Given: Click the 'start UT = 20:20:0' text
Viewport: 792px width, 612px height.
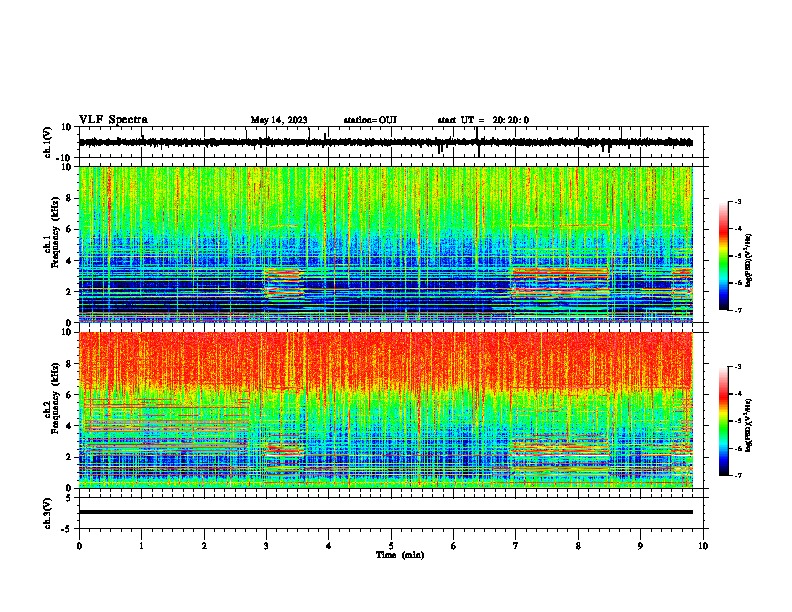Looking at the screenshot, I should coord(483,120).
